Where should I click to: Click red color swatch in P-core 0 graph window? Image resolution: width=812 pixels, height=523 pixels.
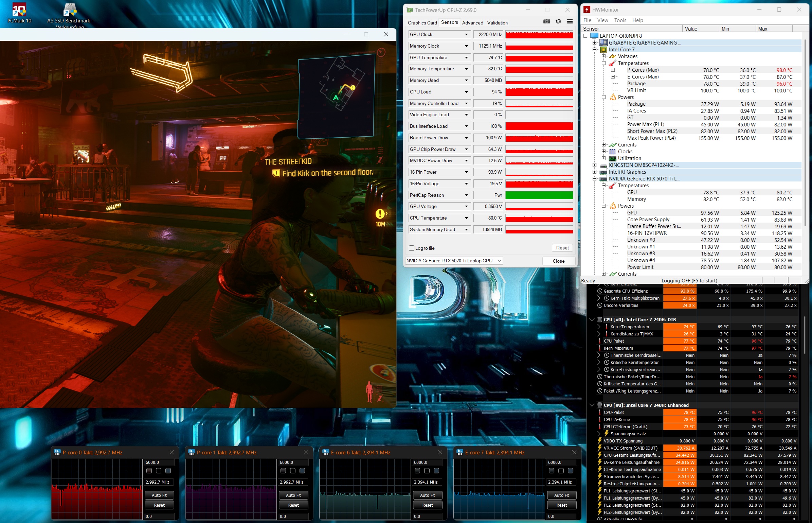tap(149, 471)
